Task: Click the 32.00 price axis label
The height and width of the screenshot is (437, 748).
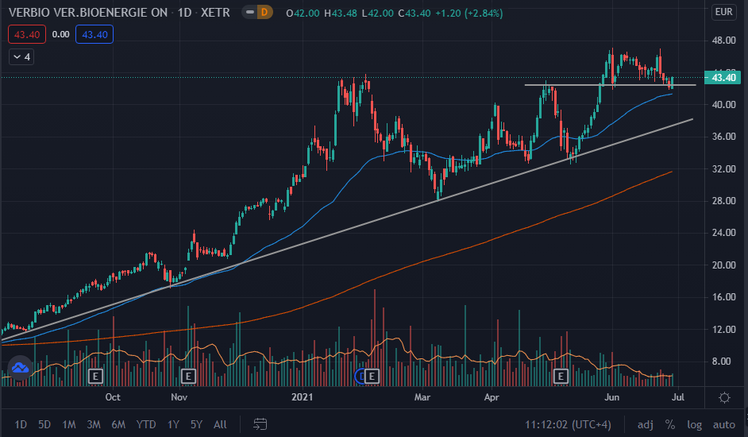Action: coord(724,169)
